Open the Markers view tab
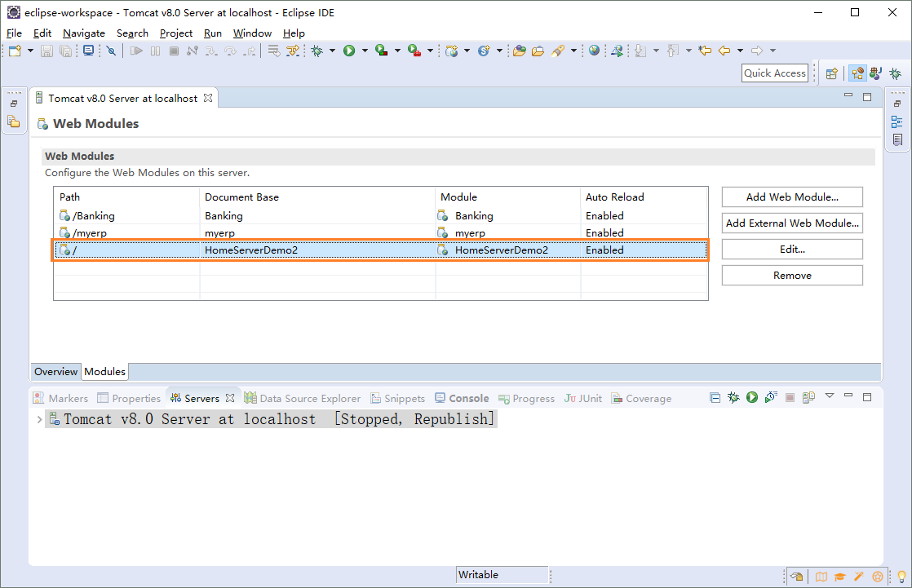 point(61,399)
